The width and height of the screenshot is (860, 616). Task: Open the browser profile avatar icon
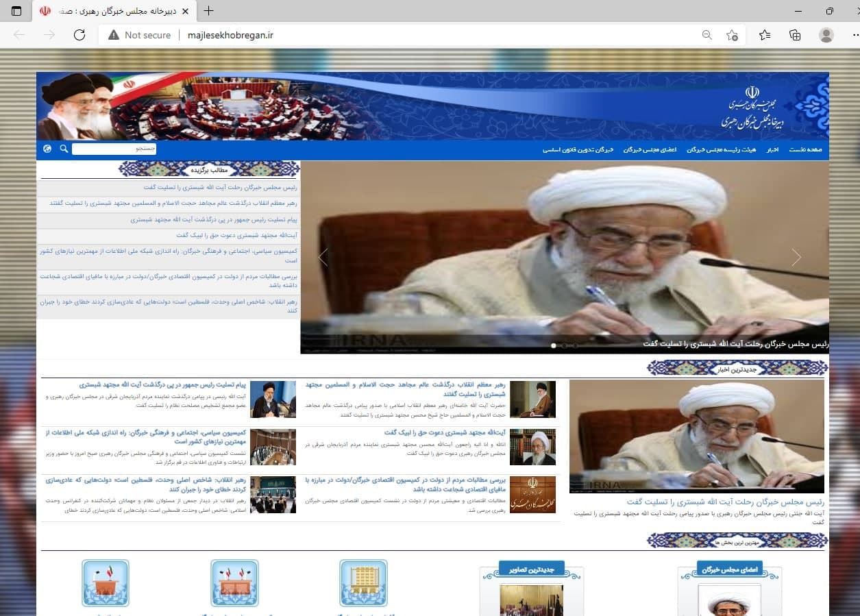(826, 35)
